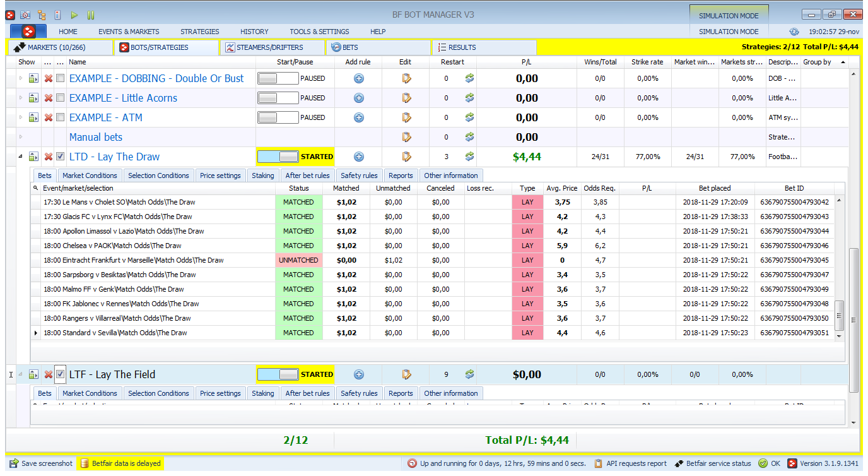This screenshot has height=476, width=868.
Task: Click the Betfair data is delayed notice
Action: [x=120, y=463]
